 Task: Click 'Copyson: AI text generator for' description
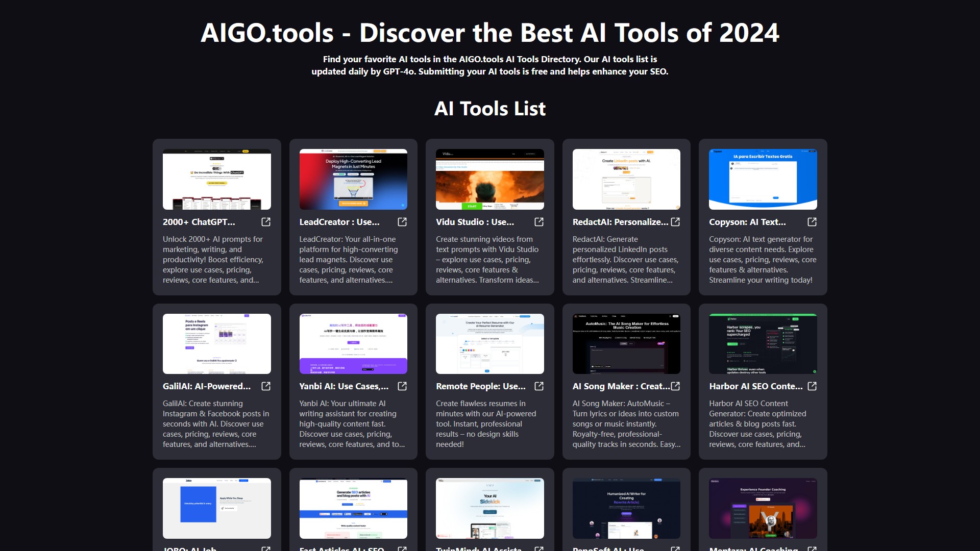point(763,260)
